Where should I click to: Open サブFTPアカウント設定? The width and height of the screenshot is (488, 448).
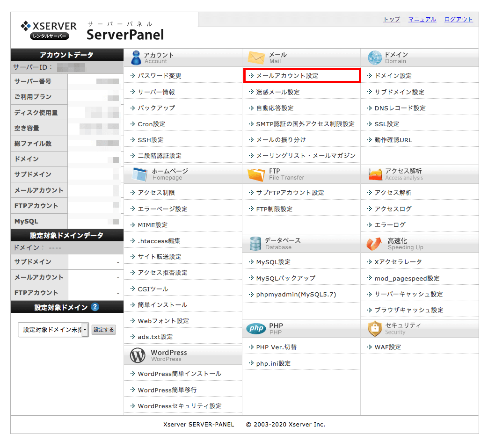(x=290, y=193)
